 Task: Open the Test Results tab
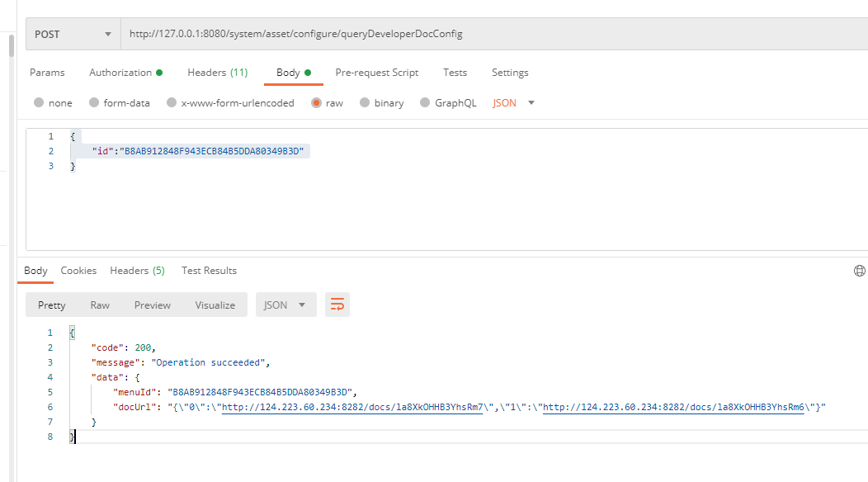[x=209, y=271]
